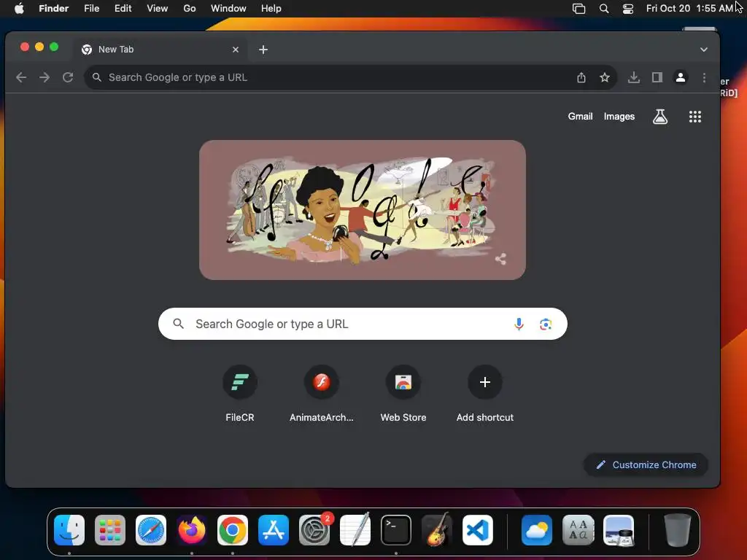Open System Settings from the Dock
The height and width of the screenshot is (560, 747).
point(314,530)
